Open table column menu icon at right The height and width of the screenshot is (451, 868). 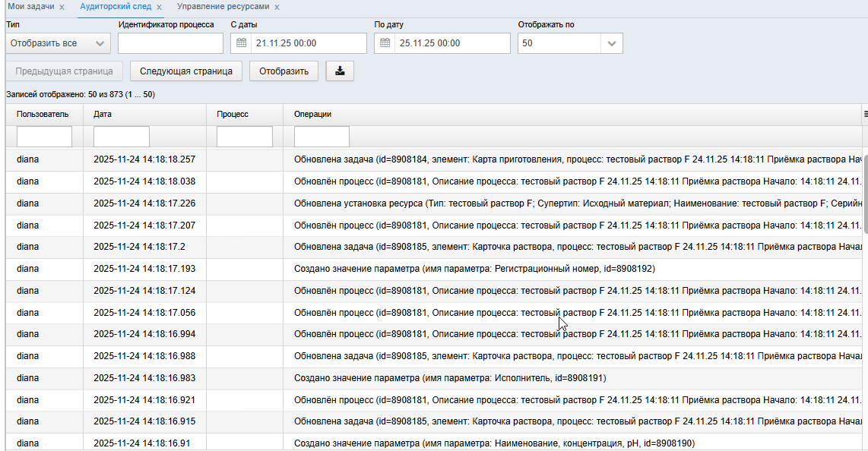(x=865, y=115)
